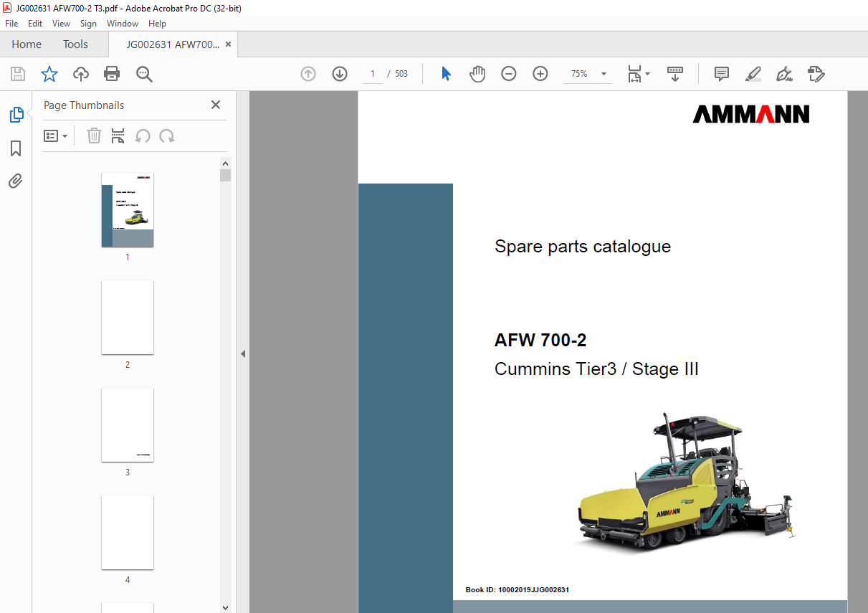This screenshot has width=868, height=613.
Task: Click thumbnail scrollbar up arrow
Action: coord(226,163)
